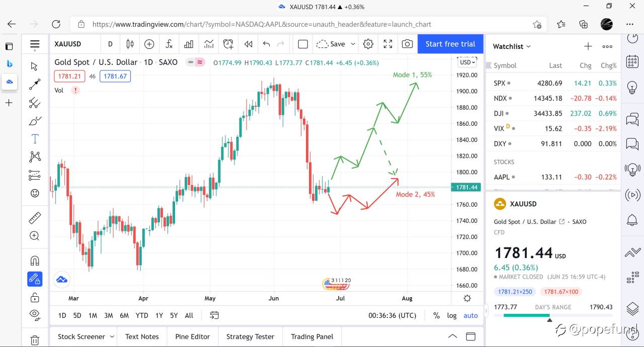
Task: Open the Stock Screener tab
Action: click(x=82, y=336)
